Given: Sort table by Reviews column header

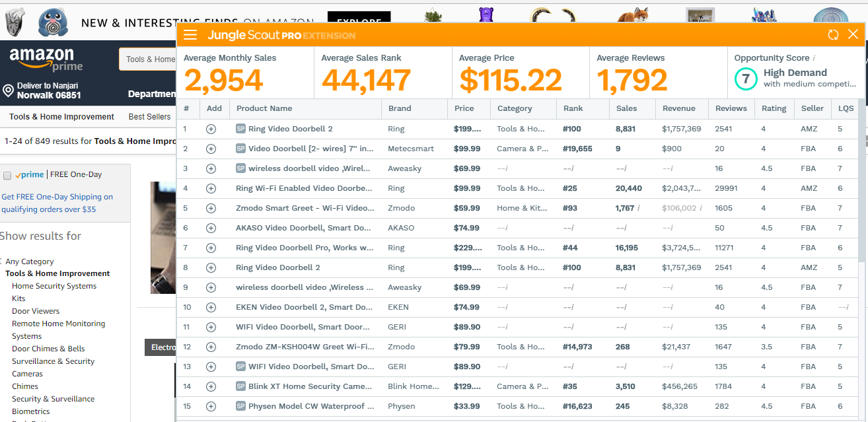Looking at the screenshot, I should point(731,108).
